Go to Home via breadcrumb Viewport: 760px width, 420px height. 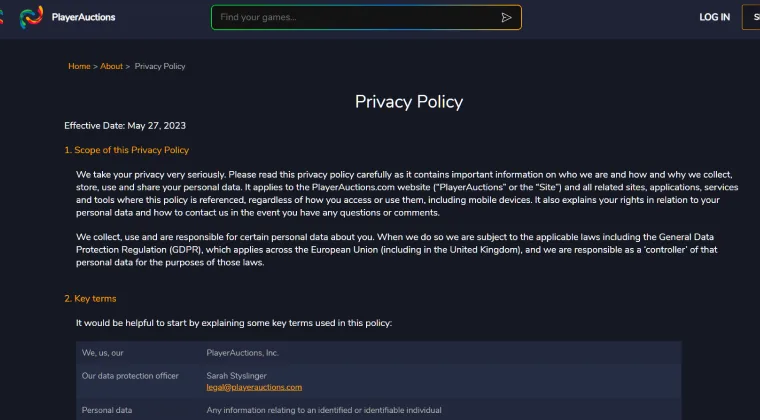(79, 66)
